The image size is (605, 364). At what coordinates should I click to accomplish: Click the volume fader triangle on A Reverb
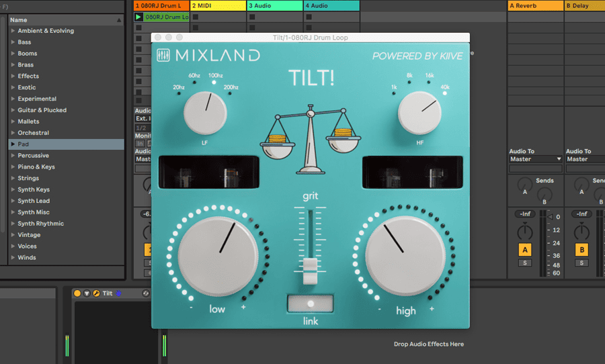tap(551, 217)
